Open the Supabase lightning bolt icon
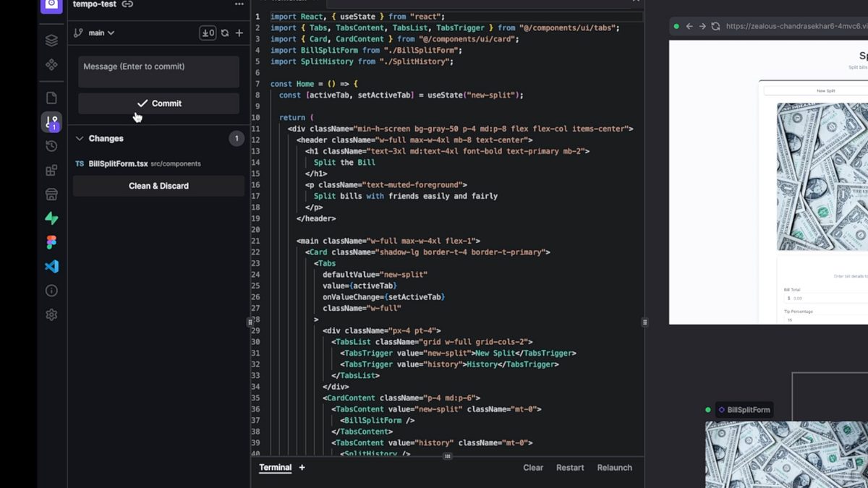Screen dimensions: 868x488 point(51,218)
